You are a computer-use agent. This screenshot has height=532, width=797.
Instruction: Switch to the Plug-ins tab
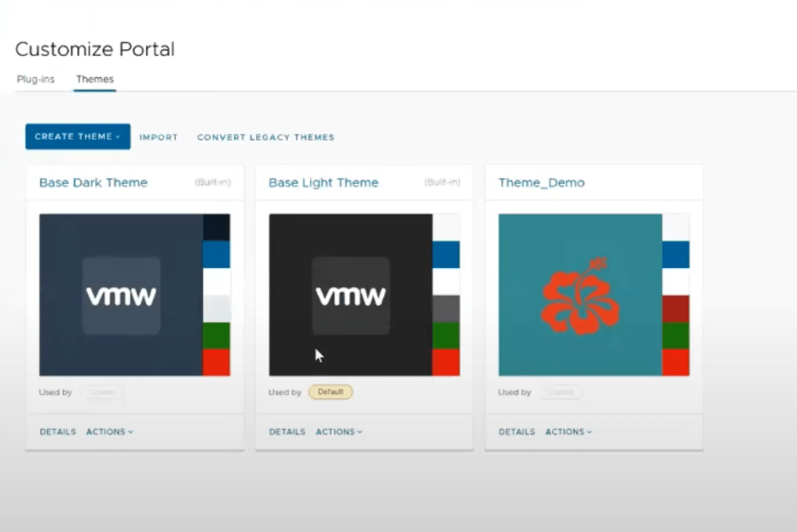pyautogui.click(x=36, y=79)
